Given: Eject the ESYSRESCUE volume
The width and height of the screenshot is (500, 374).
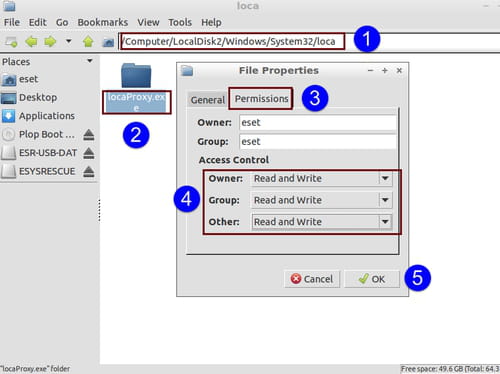Looking at the screenshot, I should 89,171.
